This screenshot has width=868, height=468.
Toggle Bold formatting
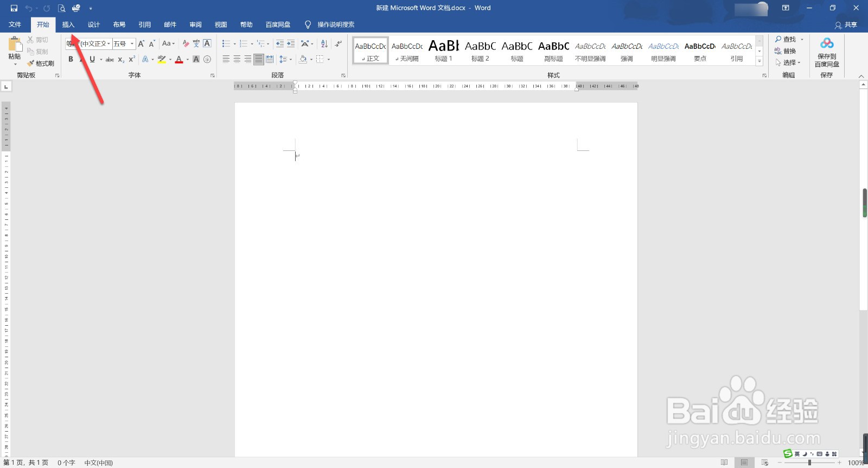pyautogui.click(x=71, y=59)
